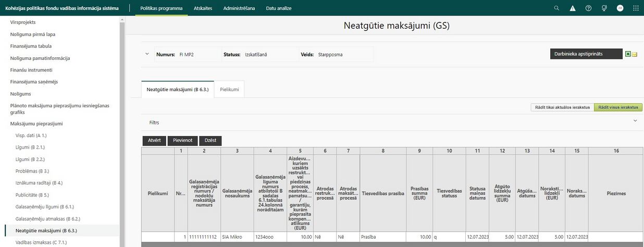
Task: Click the yellow envelope message icon
Action: point(635,54)
